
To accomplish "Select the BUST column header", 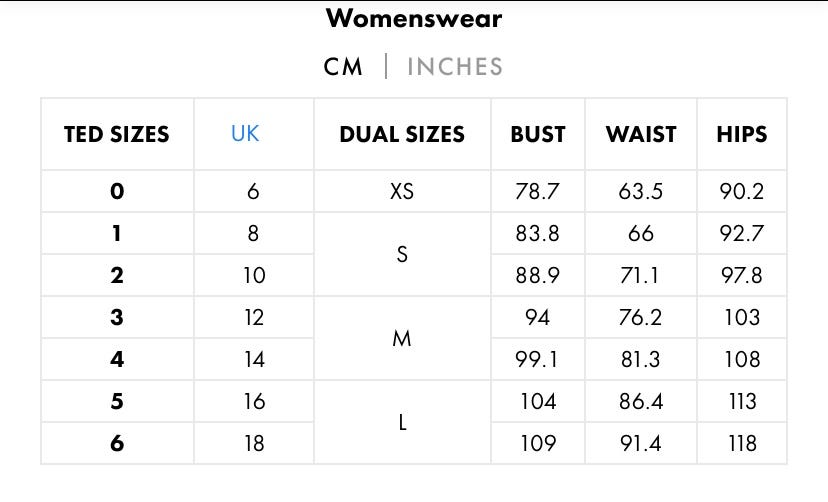I will click(538, 134).
